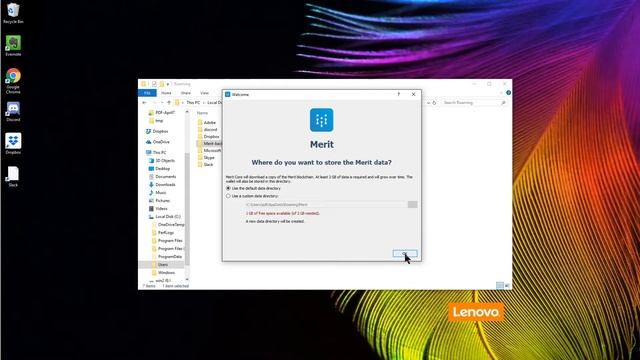640x360 pixels.
Task: Go back using Explorer's back arrow
Action: (144, 103)
